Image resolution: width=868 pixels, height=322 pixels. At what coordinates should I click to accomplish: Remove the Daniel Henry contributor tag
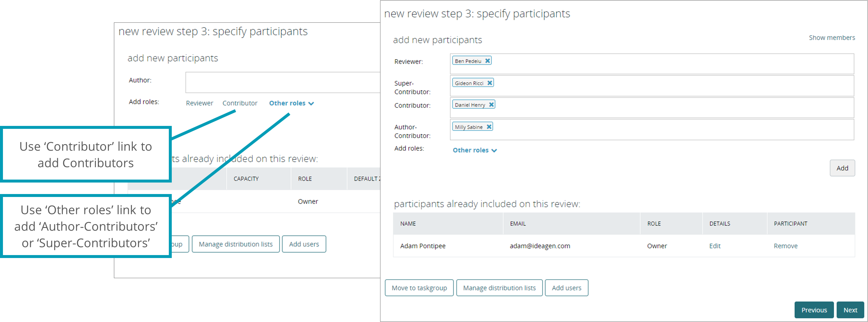coord(491,105)
